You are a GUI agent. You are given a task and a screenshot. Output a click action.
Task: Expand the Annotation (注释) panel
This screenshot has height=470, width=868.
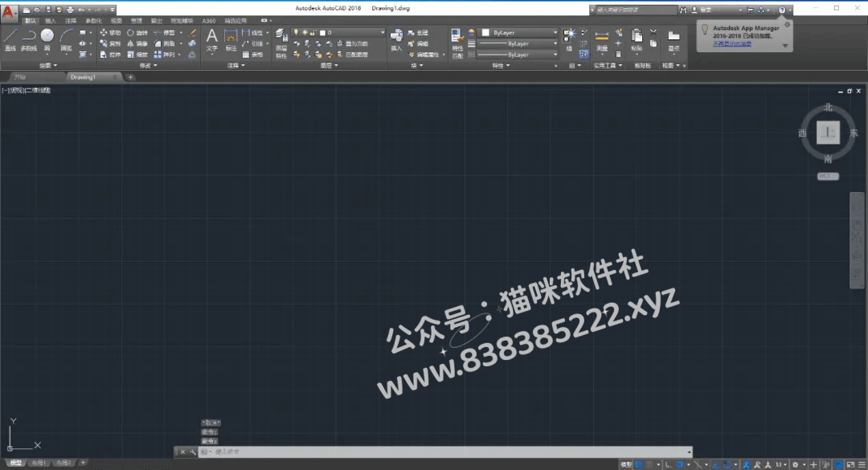[235, 65]
